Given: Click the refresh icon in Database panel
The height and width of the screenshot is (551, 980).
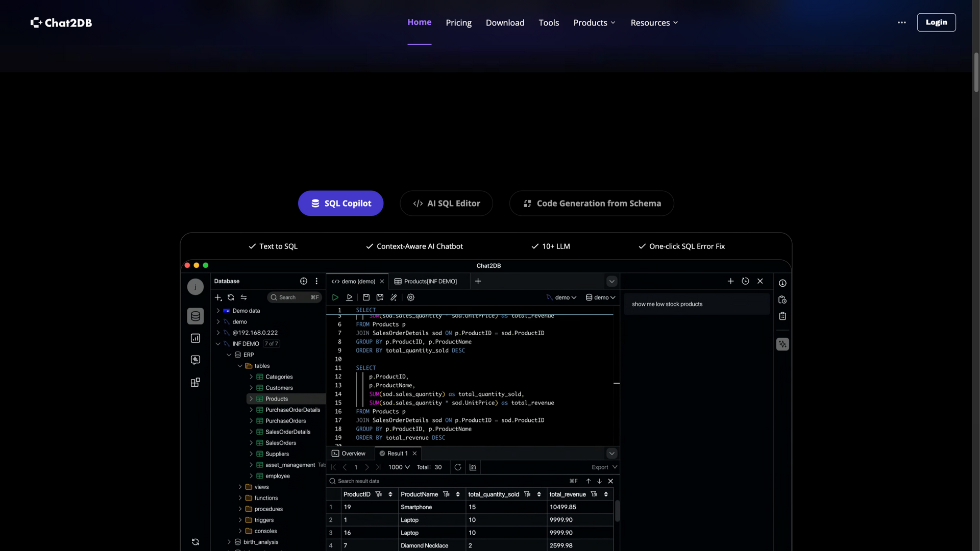Looking at the screenshot, I should pos(231,297).
